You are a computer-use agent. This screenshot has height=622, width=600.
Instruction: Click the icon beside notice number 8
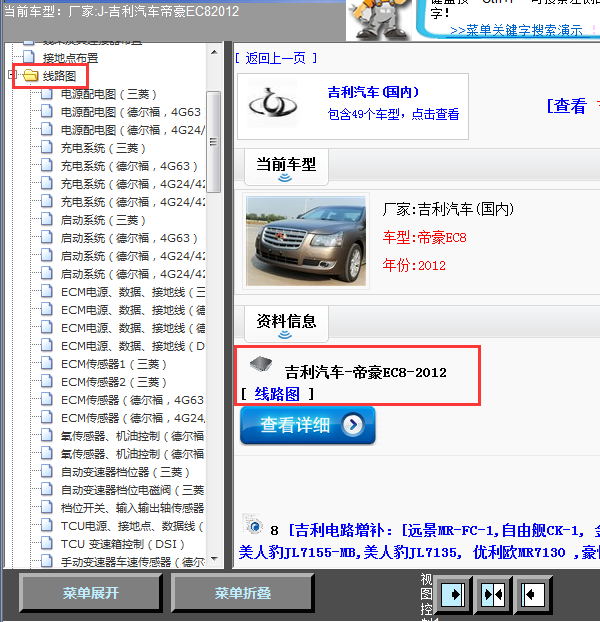pos(253,524)
